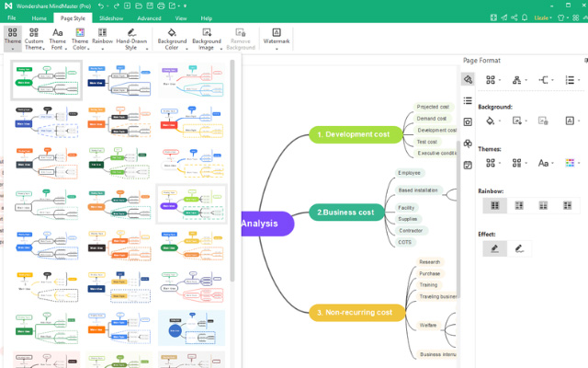588x368 pixels.
Task: Switch to the Slideshow tab
Action: tap(111, 18)
